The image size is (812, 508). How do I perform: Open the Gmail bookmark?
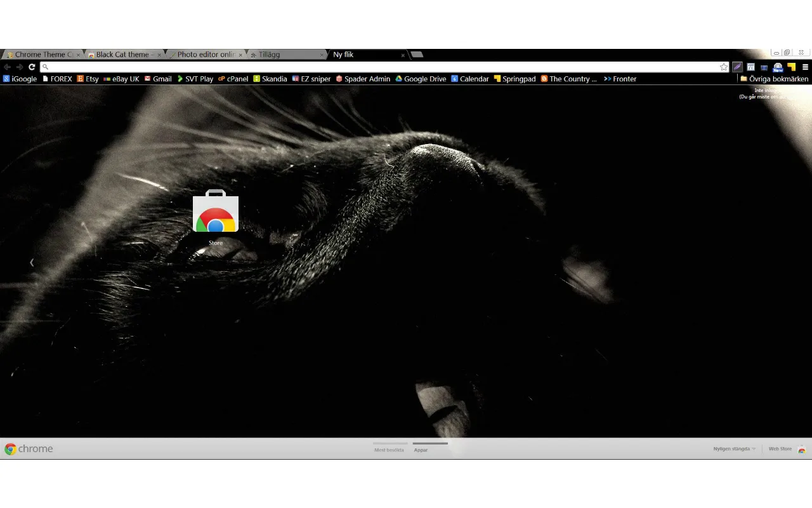point(158,79)
